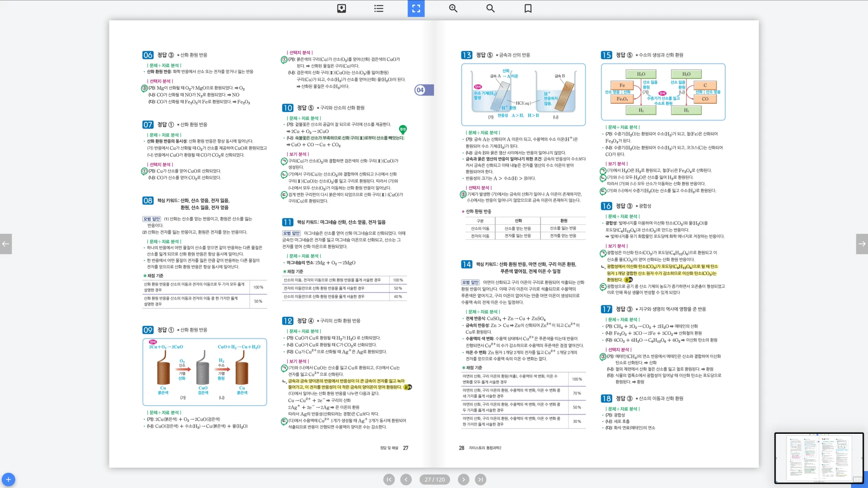Open the search tool

pos(490,8)
